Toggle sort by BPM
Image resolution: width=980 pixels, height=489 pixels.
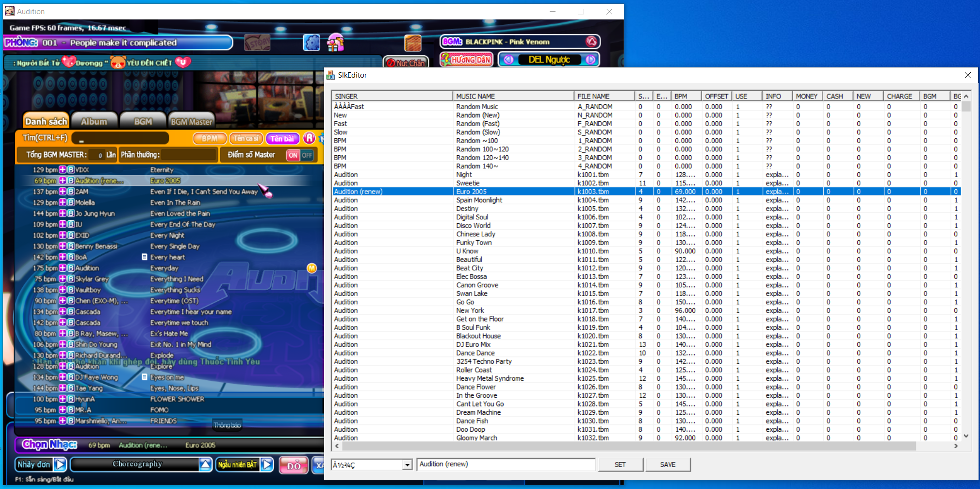(x=210, y=138)
